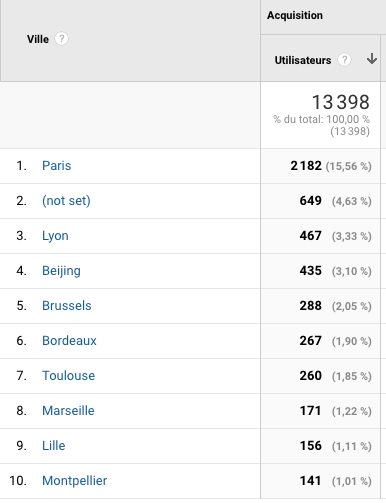
Task: Open the Brussels city link
Action: (x=67, y=306)
